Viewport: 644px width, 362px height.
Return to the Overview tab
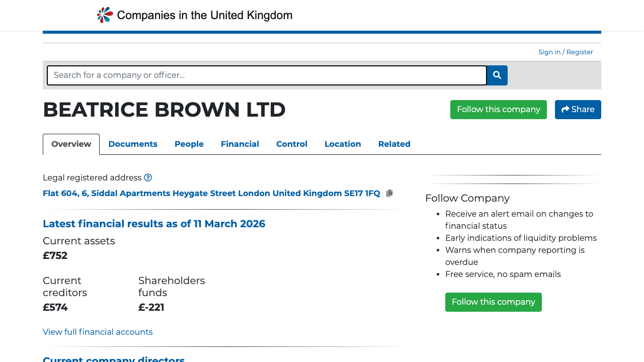tap(71, 144)
